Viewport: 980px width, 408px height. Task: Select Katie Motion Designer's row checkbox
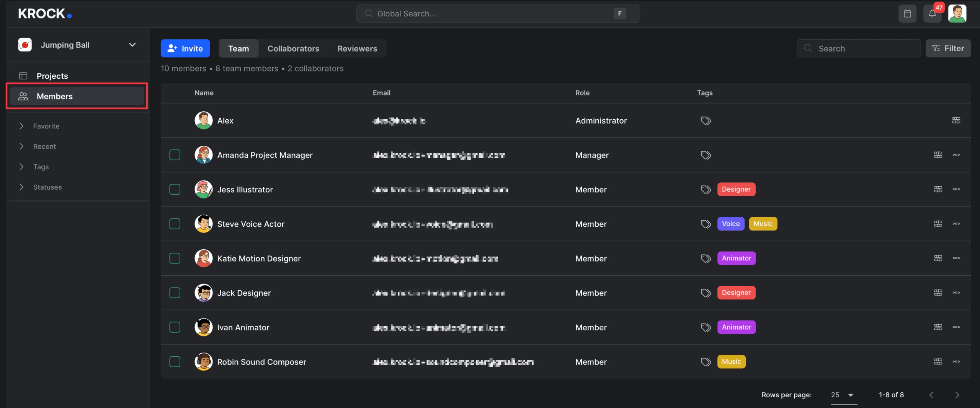175,258
